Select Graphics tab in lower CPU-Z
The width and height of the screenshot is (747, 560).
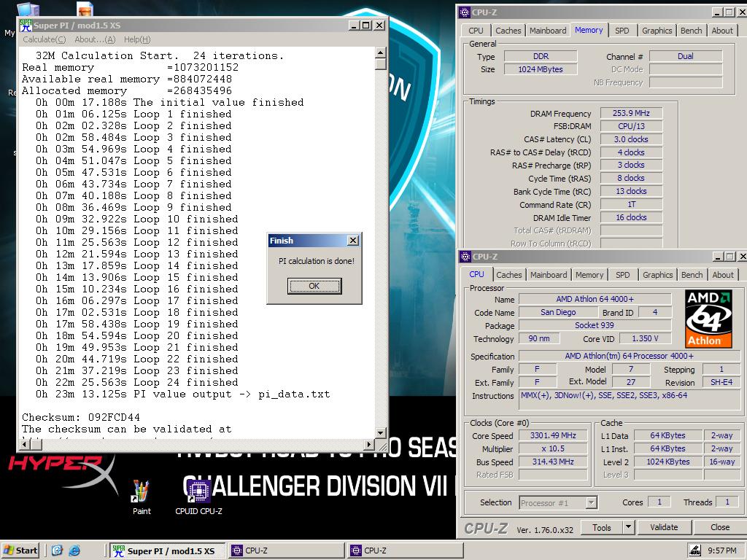(x=657, y=275)
